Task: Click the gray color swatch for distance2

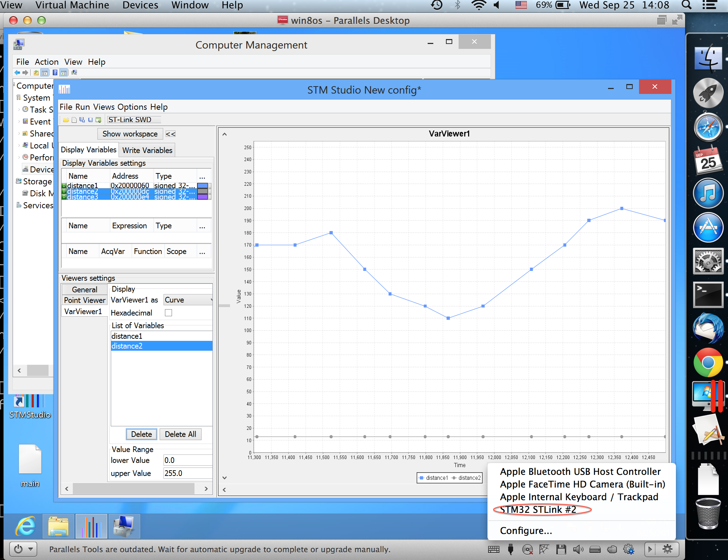Action: coord(202,191)
